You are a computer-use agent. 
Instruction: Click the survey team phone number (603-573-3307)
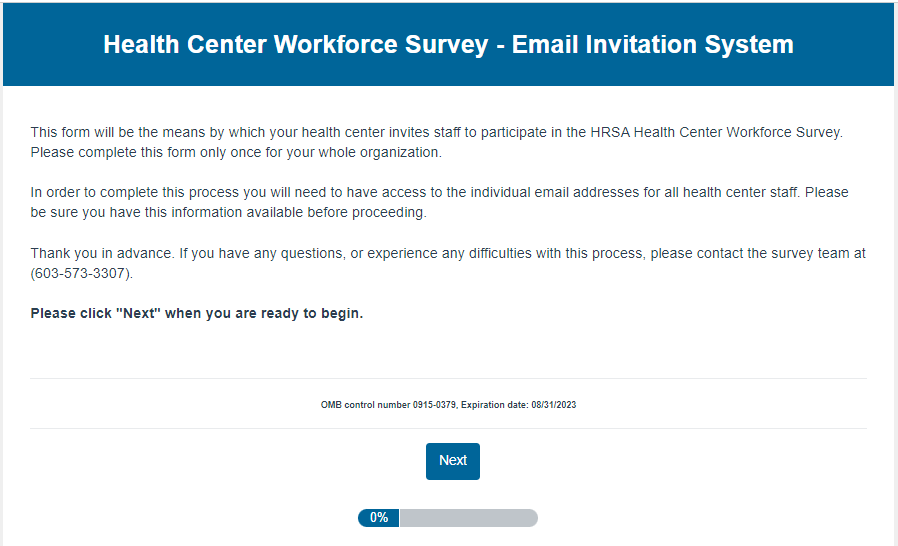81,273
